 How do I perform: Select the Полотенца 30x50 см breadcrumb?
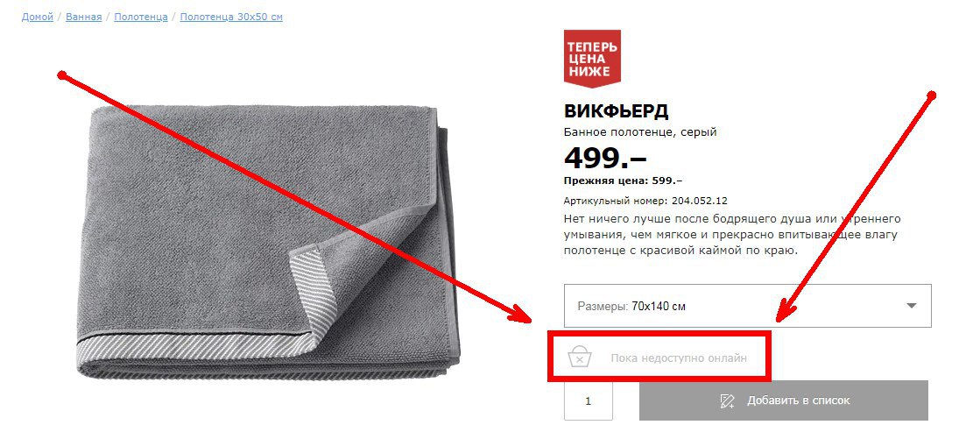pyautogui.click(x=231, y=17)
